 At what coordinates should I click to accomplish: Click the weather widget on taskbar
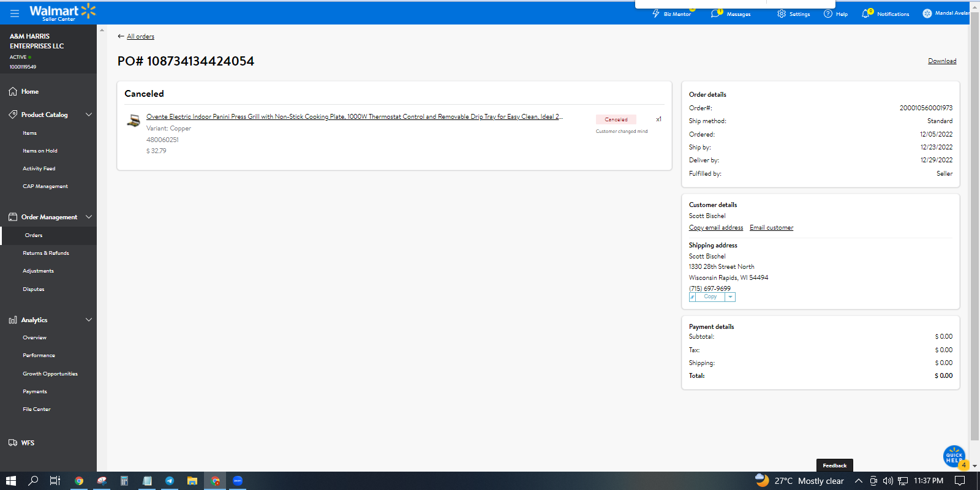(799, 481)
